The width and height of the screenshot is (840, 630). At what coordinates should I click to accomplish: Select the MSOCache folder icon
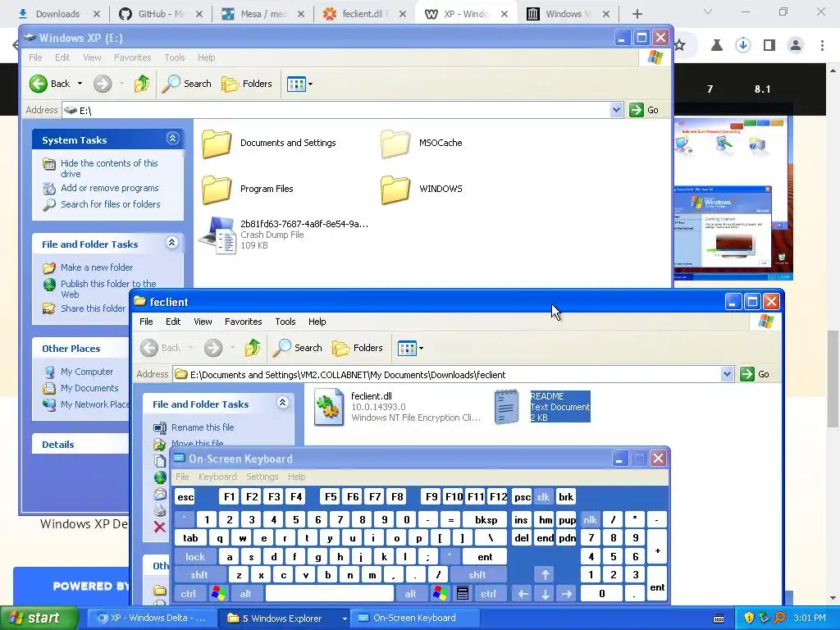[395, 143]
